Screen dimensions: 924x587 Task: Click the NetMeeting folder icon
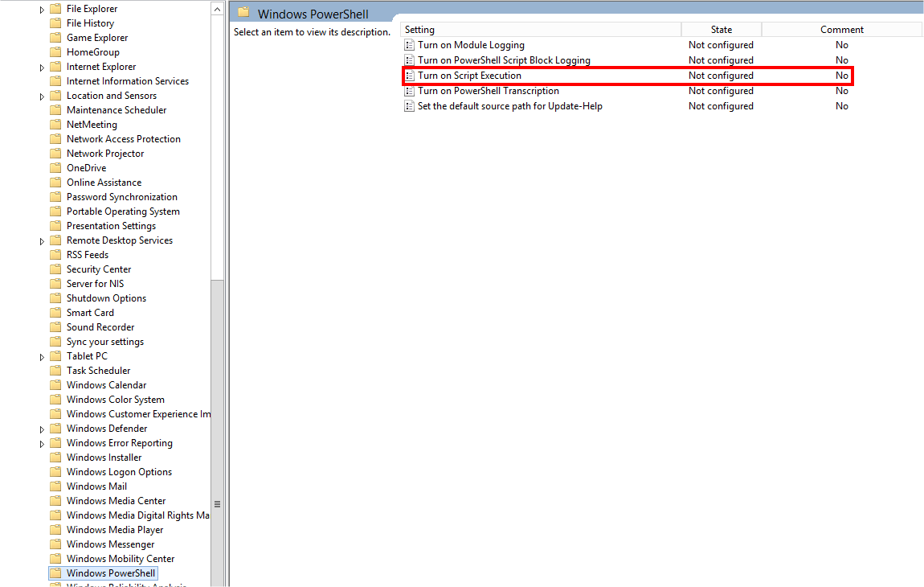coord(55,125)
